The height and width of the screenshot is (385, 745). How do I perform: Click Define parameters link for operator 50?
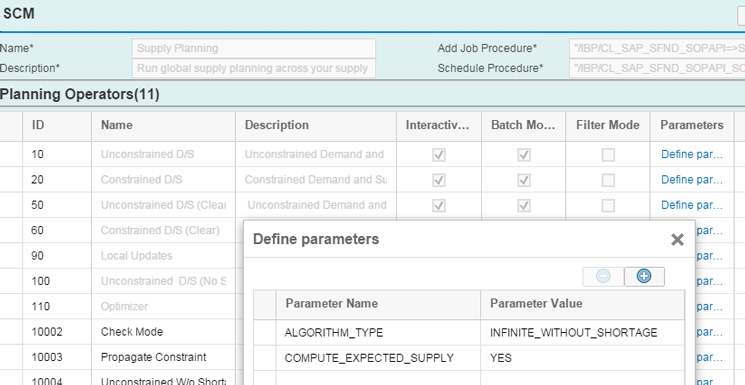[x=692, y=205]
